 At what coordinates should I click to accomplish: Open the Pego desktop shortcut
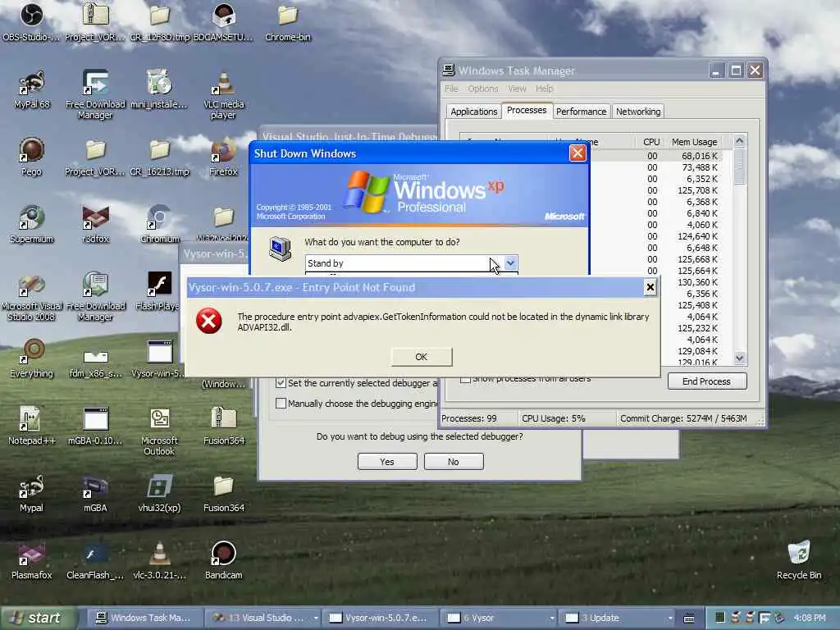[32, 157]
